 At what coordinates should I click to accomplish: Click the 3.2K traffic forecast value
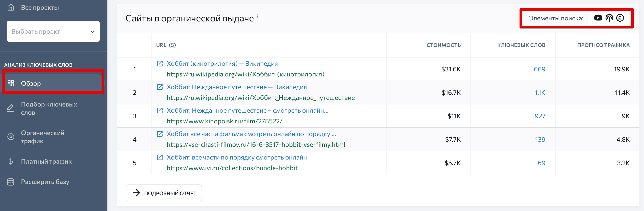(x=623, y=163)
